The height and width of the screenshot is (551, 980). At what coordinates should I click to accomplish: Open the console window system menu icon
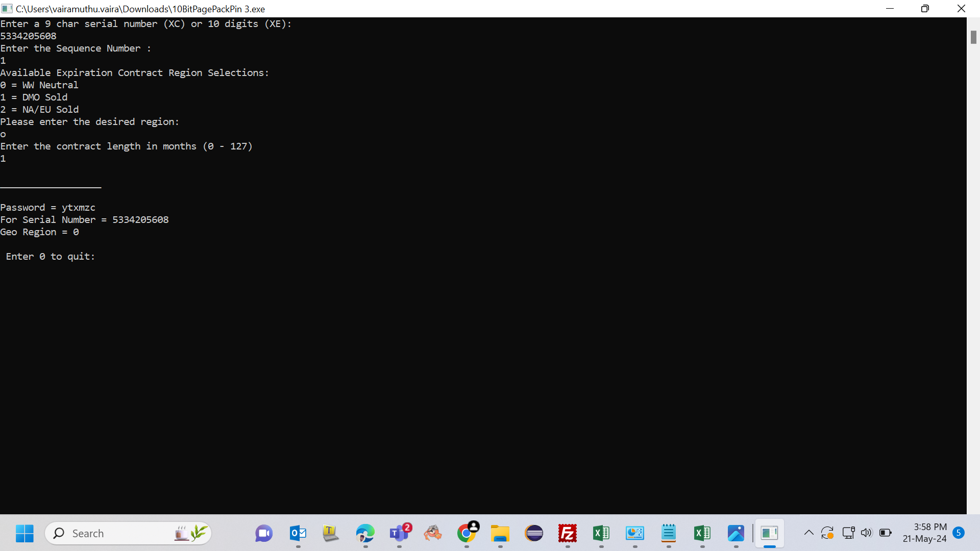(x=7, y=9)
